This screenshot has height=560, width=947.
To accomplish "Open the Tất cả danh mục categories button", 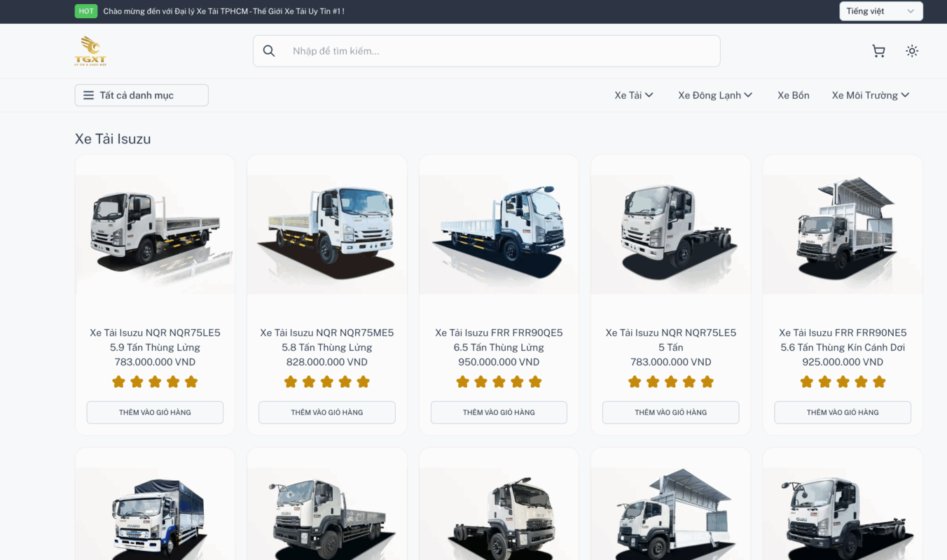I will pos(141,95).
